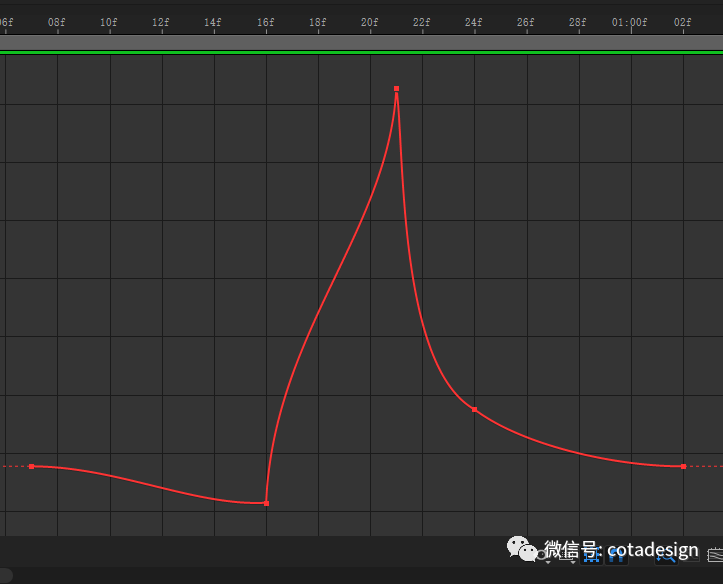This screenshot has width=723, height=584.
Task: Jump to 22f on the time ruler
Action: [422, 22]
